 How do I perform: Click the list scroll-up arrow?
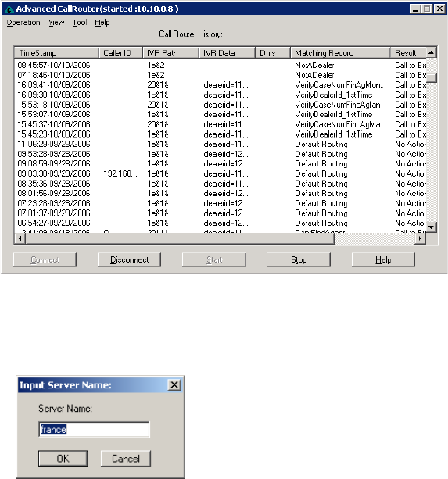432,52
